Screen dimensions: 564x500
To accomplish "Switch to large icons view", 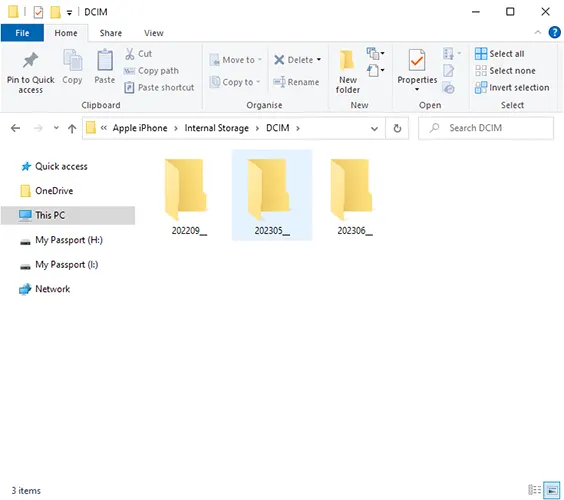I will click(552, 490).
